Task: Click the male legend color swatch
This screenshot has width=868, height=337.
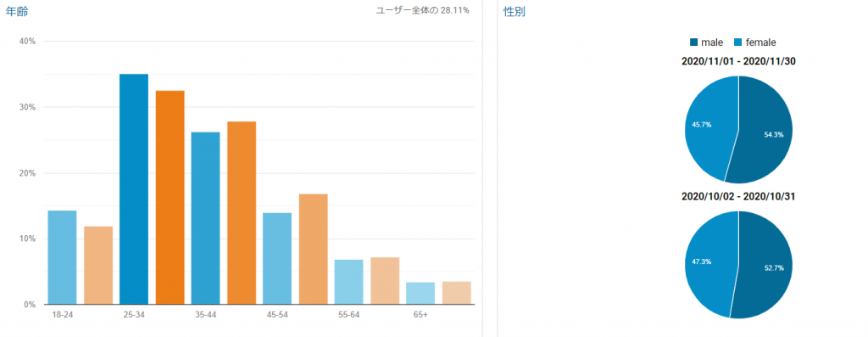Action: click(694, 42)
